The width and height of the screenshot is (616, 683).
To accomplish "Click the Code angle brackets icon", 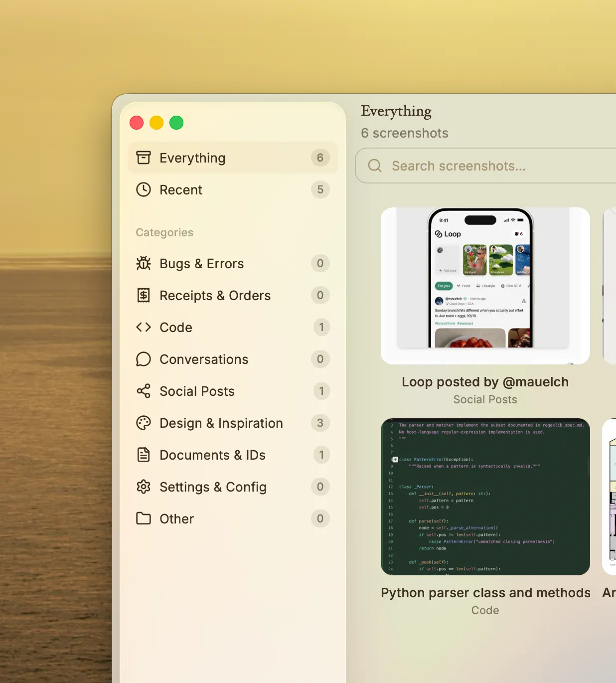I will pos(144,327).
